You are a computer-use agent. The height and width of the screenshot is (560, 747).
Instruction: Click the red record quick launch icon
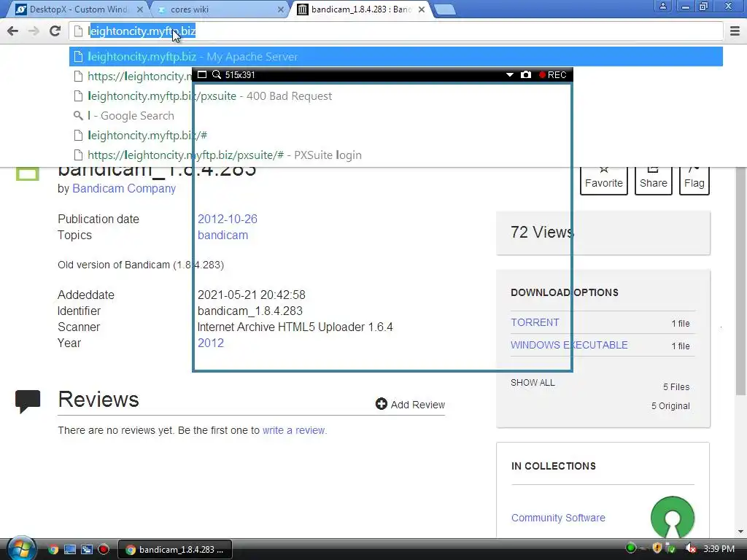pos(104,550)
